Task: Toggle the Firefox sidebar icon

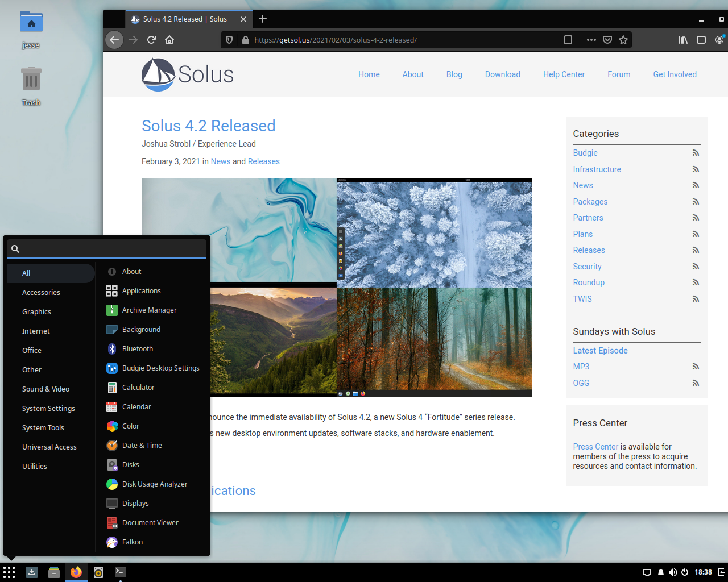Action: coord(701,40)
